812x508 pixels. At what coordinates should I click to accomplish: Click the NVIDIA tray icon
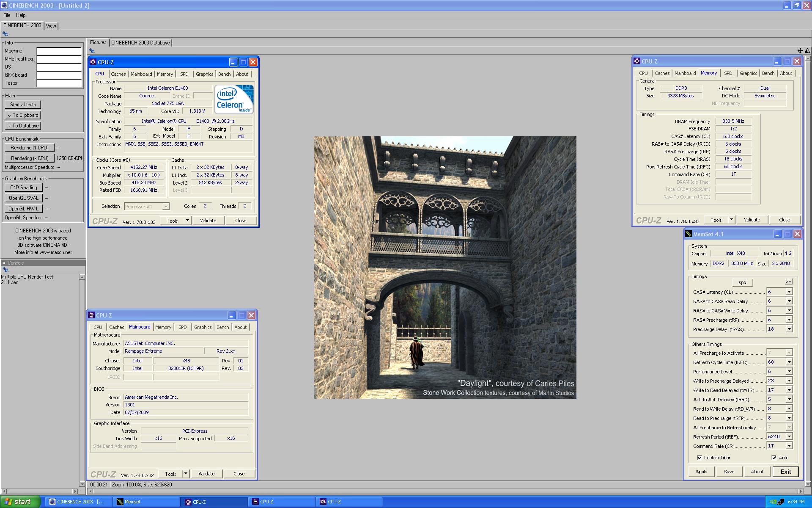[773, 502]
